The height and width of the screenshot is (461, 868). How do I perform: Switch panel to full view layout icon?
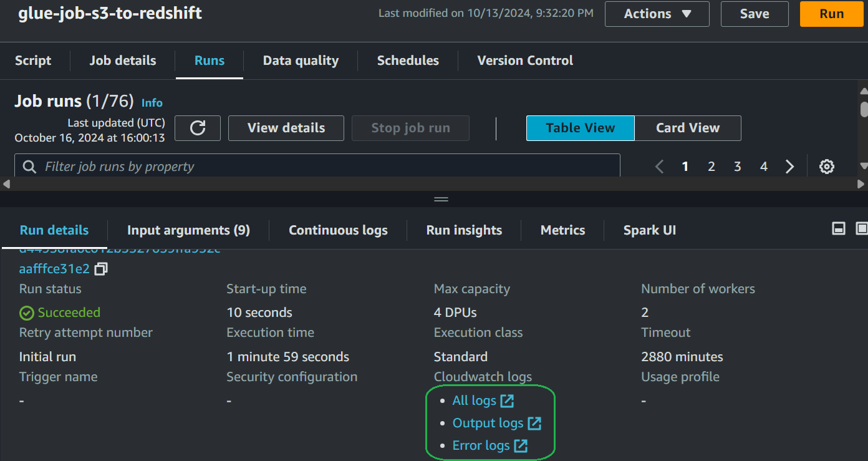(x=862, y=229)
